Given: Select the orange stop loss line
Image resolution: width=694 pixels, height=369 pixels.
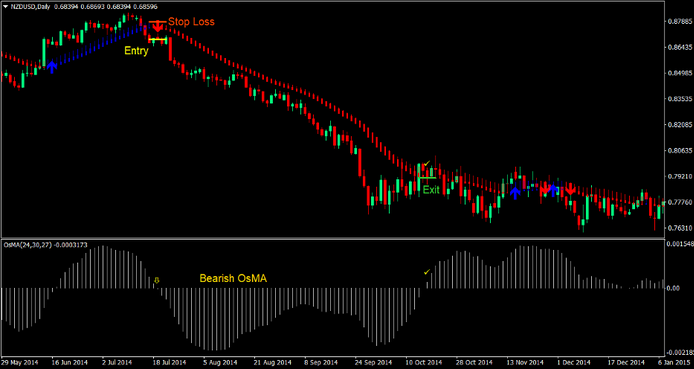Looking at the screenshot, I should coord(158,21).
